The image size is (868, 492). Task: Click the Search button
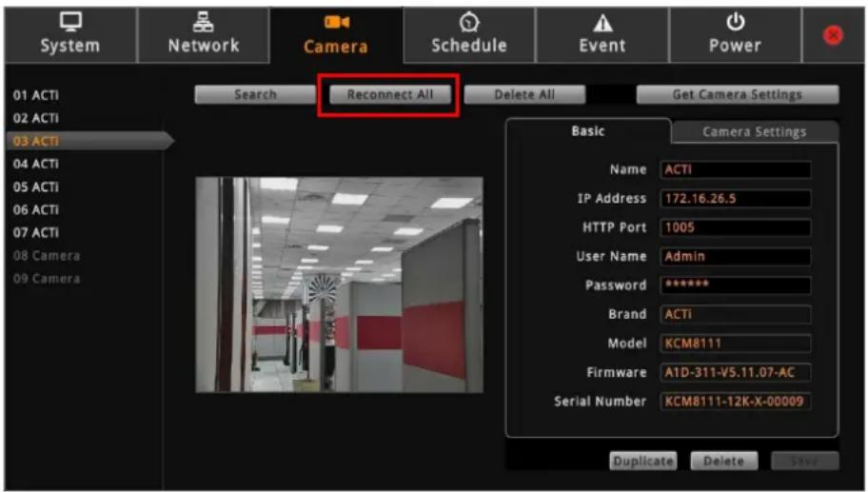pyautogui.click(x=255, y=94)
